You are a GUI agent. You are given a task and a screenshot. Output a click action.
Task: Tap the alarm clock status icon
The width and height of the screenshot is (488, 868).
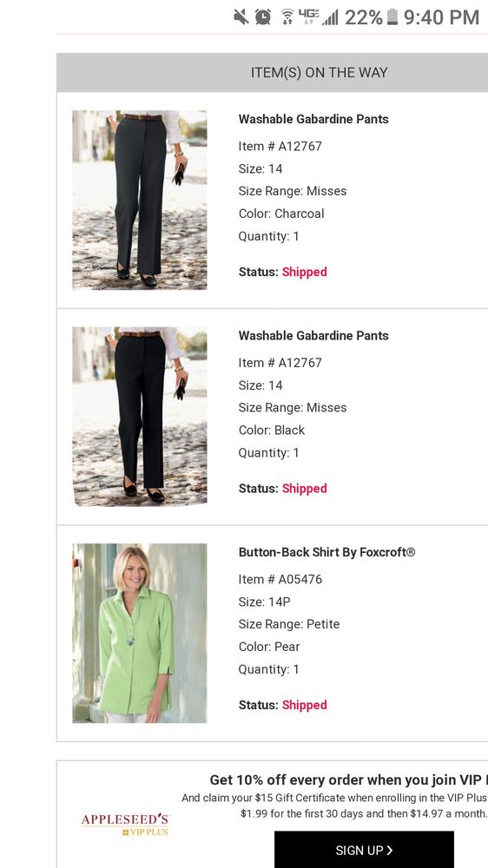tap(263, 16)
